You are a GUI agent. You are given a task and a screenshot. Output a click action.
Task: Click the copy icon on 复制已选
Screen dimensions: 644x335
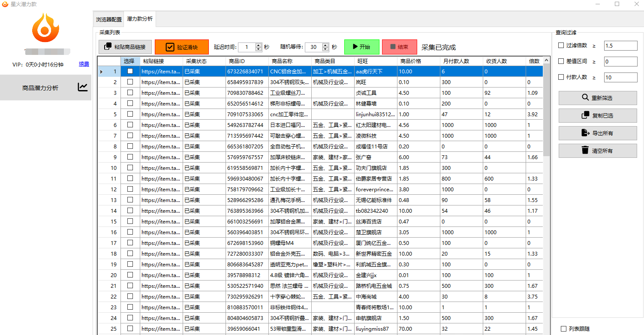point(585,115)
